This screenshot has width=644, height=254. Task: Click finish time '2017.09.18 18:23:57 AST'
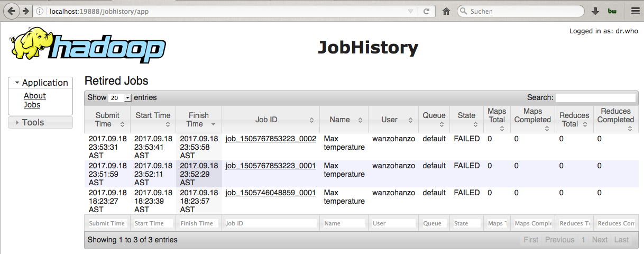click(x=198, y=201)
